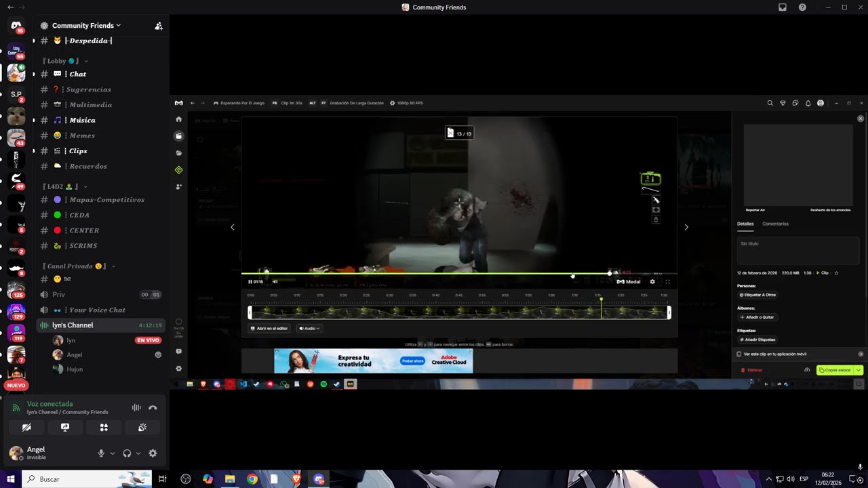Open the 1080p 60 FPS quality selector
The width and height of the screenshot is (868, 488).
pos(408,103)
